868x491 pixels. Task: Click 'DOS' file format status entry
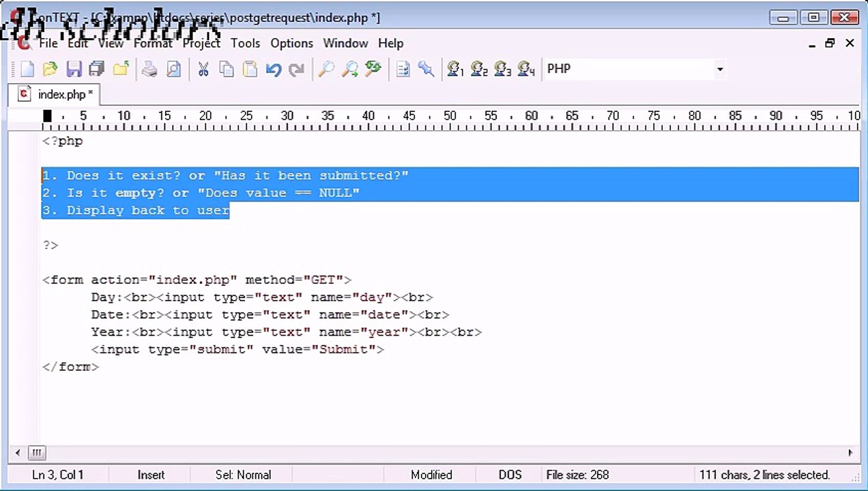510,475
